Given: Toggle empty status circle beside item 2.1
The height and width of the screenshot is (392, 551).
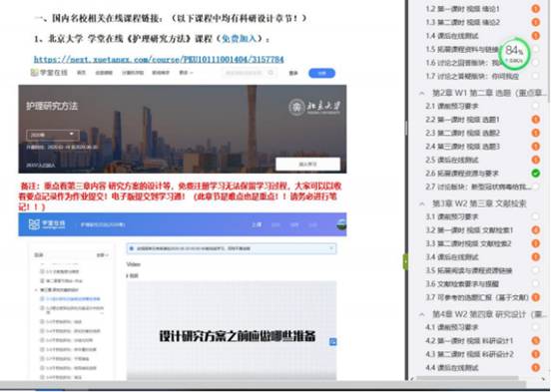Looking at the screenshot, I should pyautogui.click(x=536, y=106).
